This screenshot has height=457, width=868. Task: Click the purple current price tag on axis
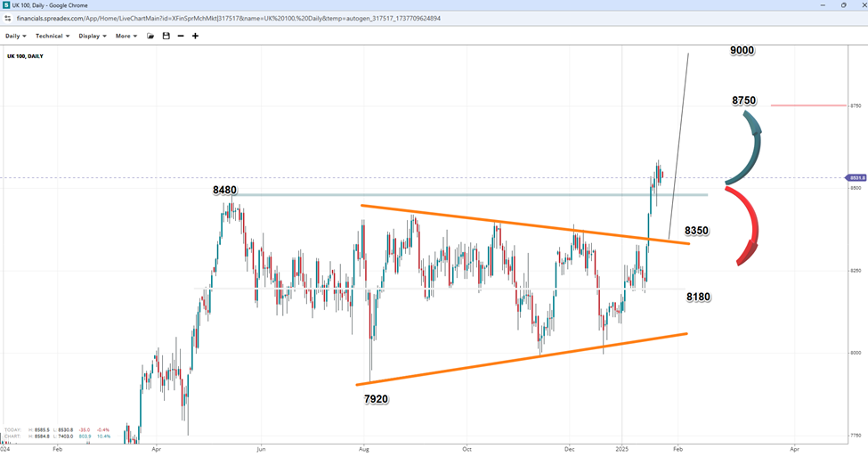(x=856, y=178)
